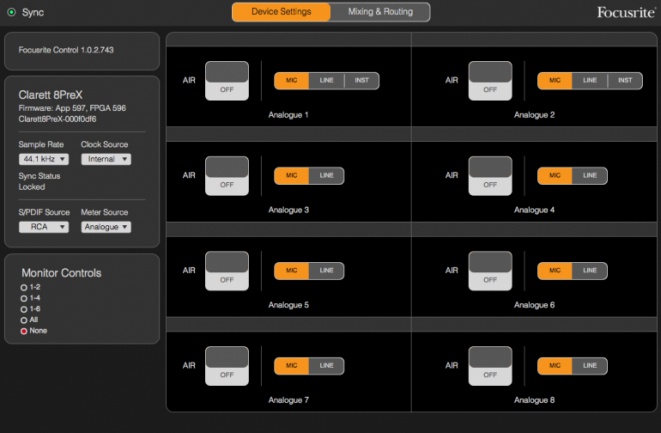Switch AIR on for Analogue 7
This screenshot has height=433, width=661.
pos(227,366)
